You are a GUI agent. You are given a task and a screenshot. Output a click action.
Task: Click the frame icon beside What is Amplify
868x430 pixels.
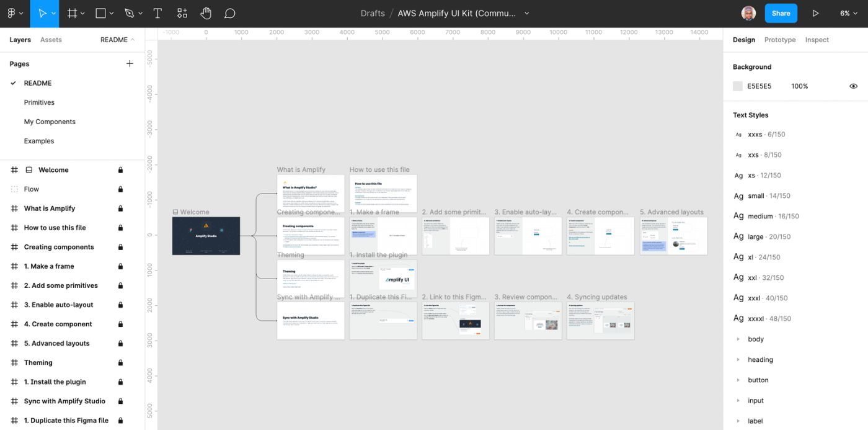pos(14,208)
